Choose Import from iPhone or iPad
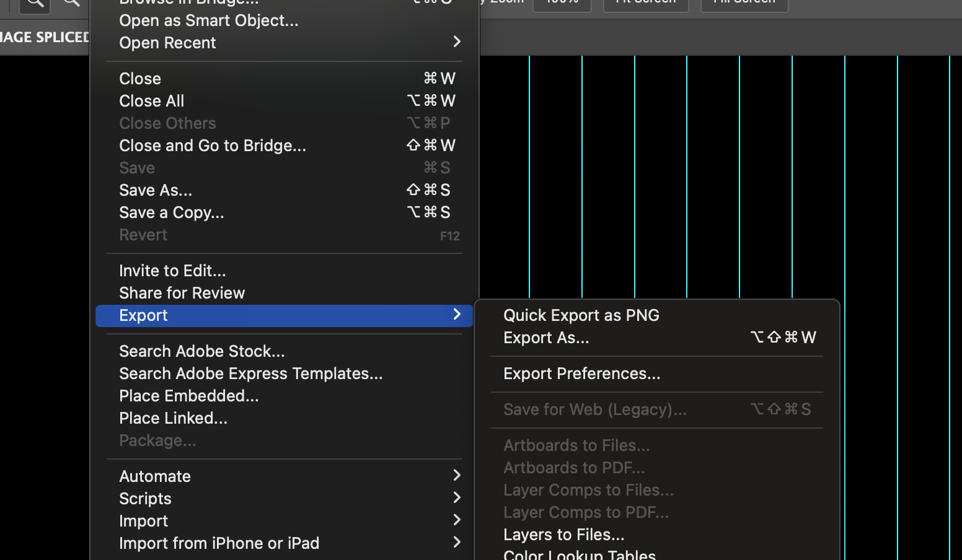Viewport: 962px width, 560px height. [219, 543]
